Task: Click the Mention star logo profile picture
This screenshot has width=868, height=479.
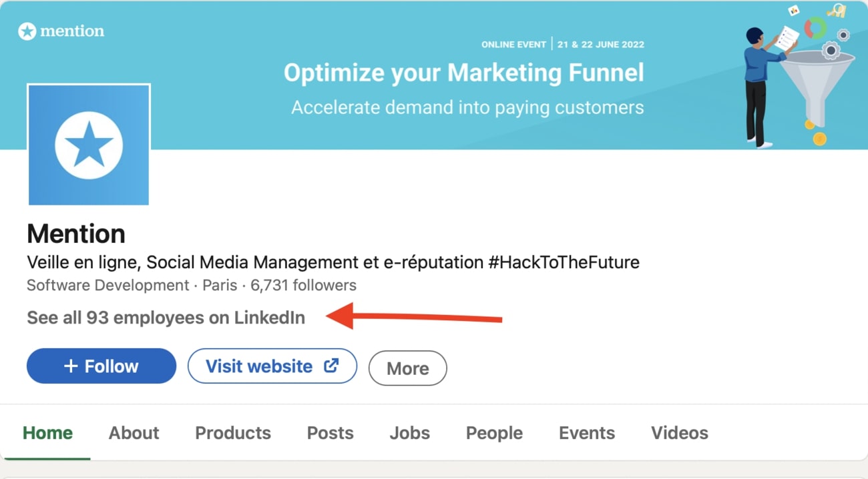Action: click(89, 145)
